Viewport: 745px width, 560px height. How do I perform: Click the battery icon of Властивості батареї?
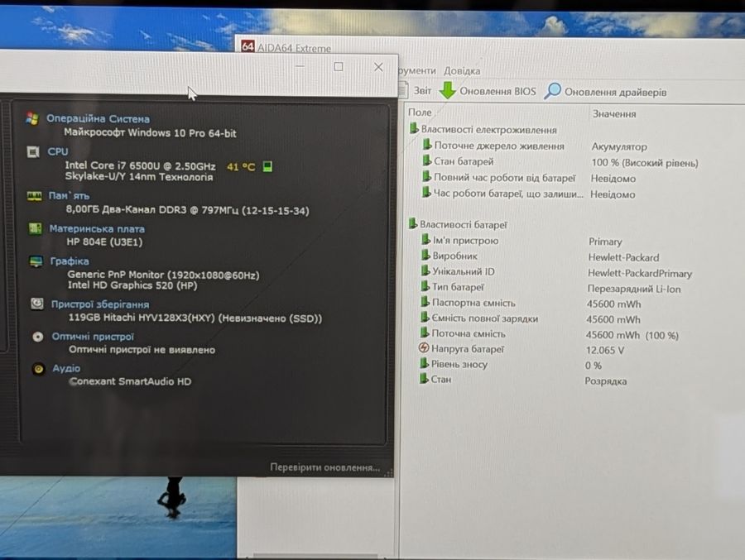(x=413, y=223)
